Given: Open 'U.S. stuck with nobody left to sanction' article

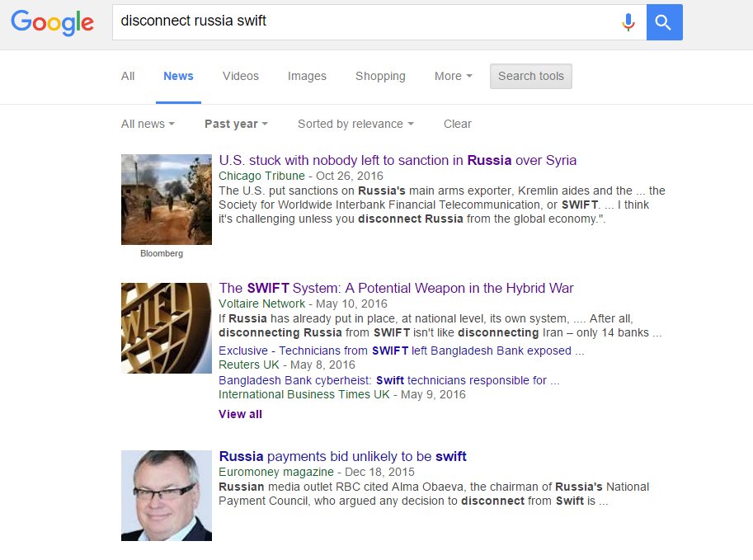Looking at the screenshot, I should click(398, 160).
